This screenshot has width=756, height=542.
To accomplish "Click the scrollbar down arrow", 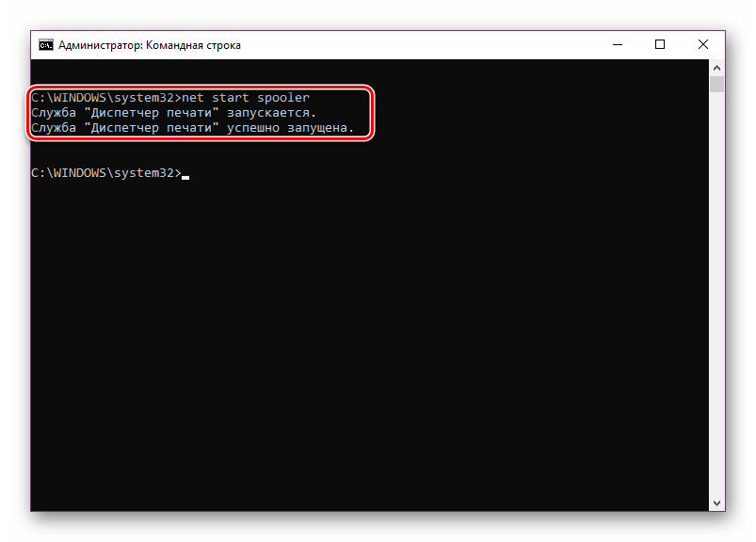I will pyautogui.click(x=716, y=502).
